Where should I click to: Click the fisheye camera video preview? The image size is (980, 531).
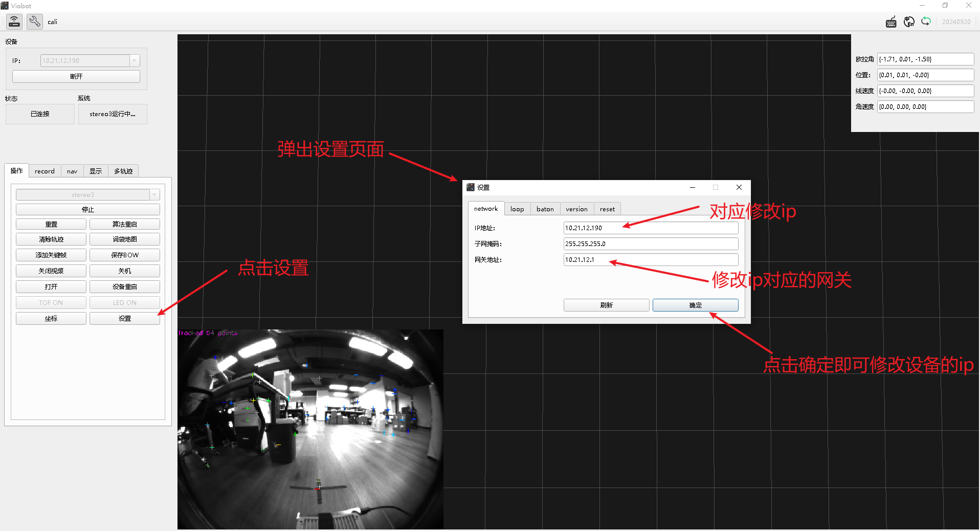coord(310,429)
